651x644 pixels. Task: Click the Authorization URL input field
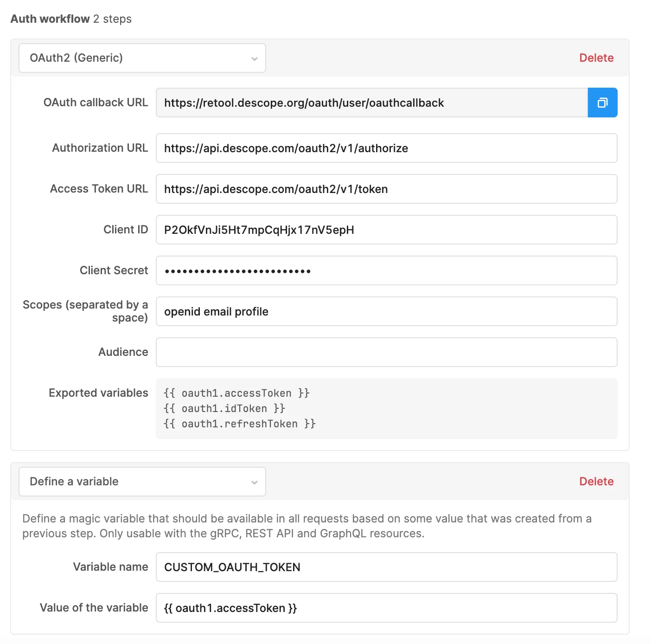(x=387, y=148)
